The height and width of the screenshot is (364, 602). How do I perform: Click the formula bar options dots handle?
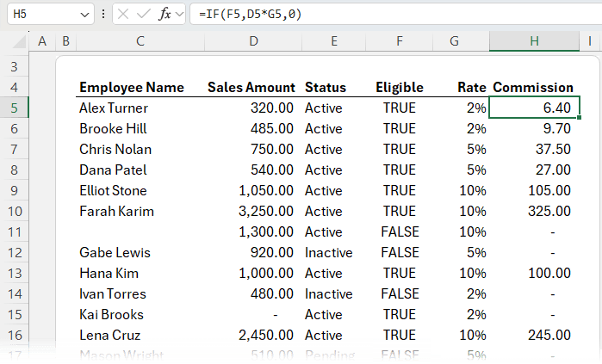coord(103,14)
